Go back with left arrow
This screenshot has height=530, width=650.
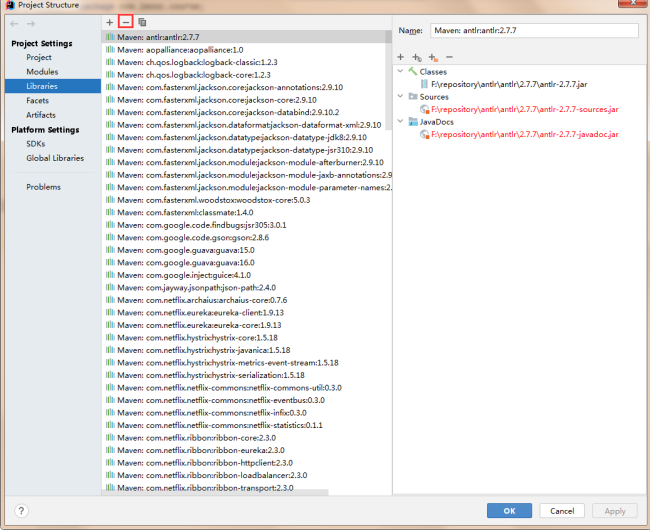click(x=14, y=24)
